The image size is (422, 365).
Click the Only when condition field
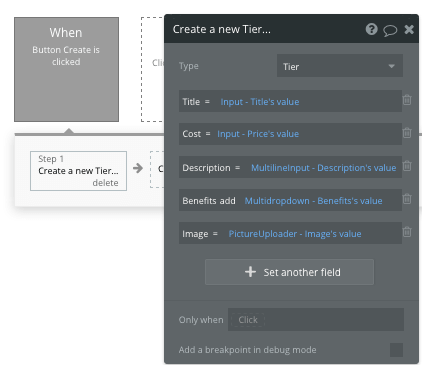coord(316,320)
